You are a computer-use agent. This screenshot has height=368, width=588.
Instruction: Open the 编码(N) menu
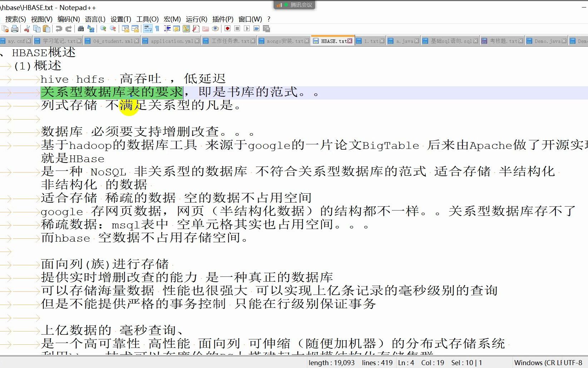tap(69, 19)
